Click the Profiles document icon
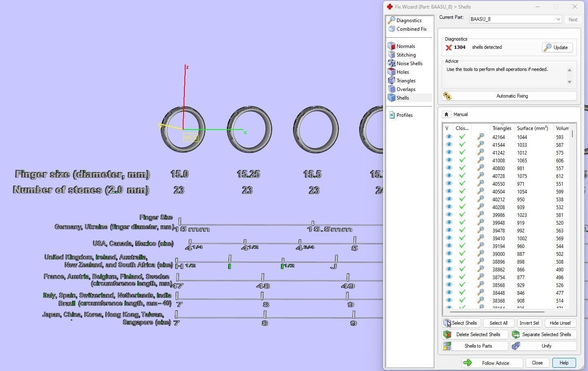 [x=392, y=115]
